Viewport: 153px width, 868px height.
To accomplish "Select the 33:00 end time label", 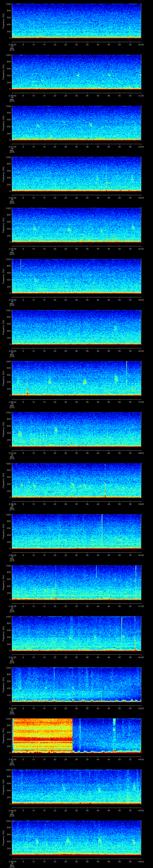I will 141,197.
